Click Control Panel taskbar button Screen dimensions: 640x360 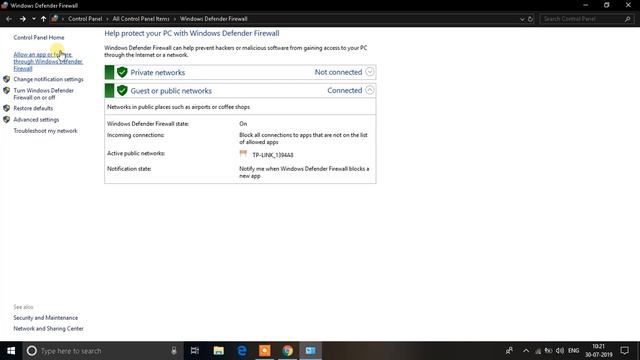point(311,351)
